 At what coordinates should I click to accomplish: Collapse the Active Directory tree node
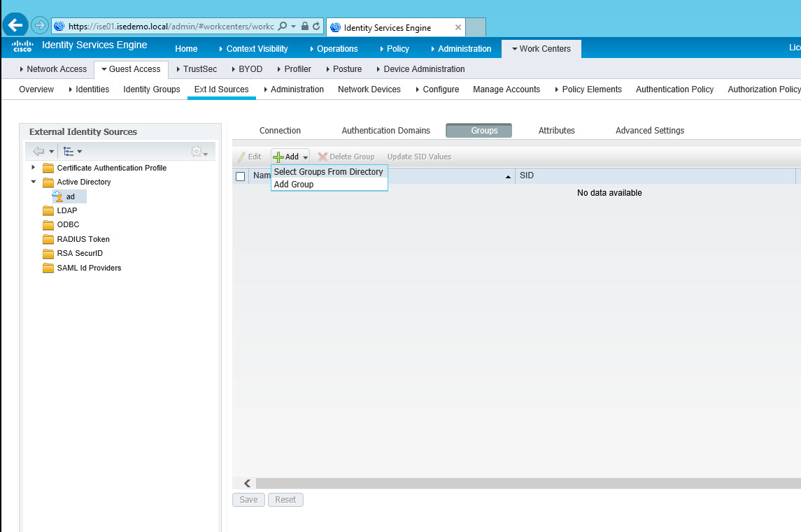33,182
